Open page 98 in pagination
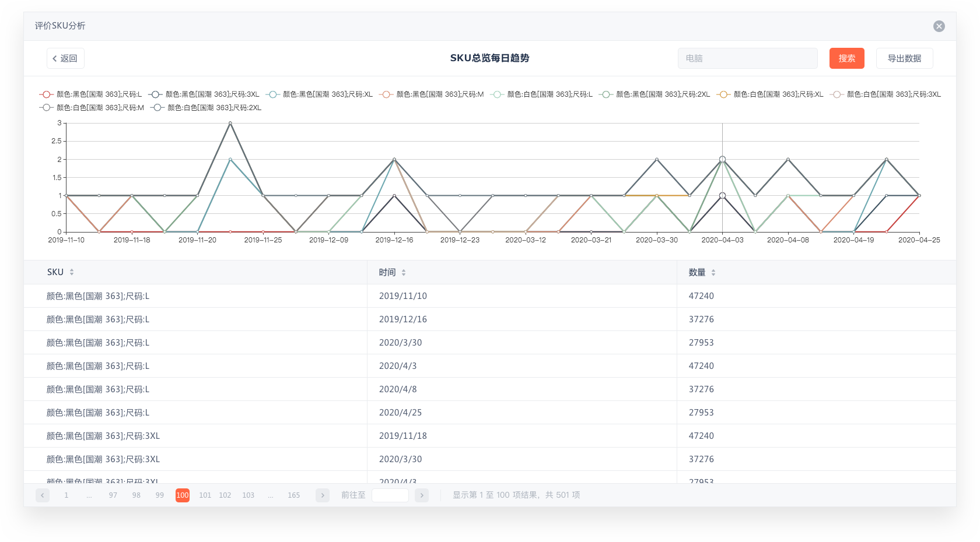980x542 pixels. tap(136, 495)
